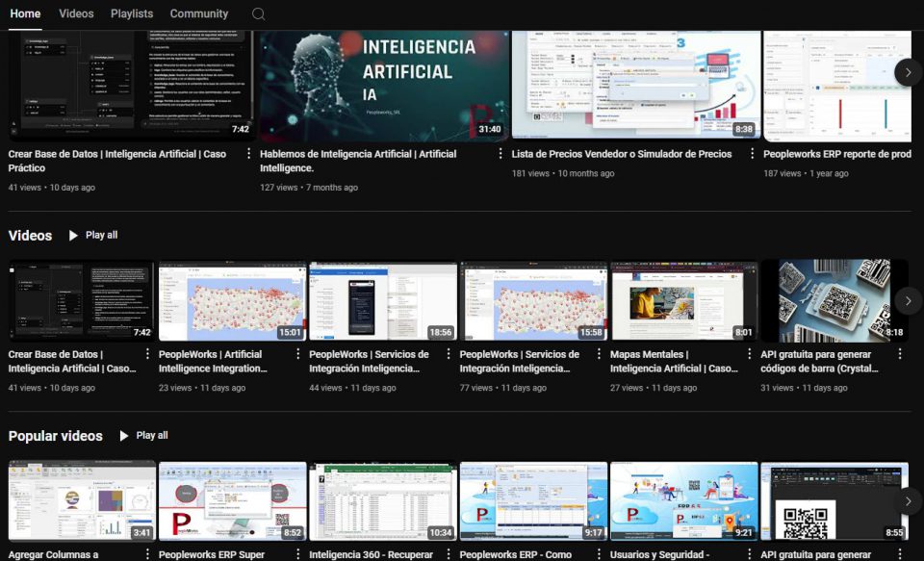Image resolution: width=924 pixels, height=561 pixels.
Task: Switch to the Videos tab
Action: point(76,13)
